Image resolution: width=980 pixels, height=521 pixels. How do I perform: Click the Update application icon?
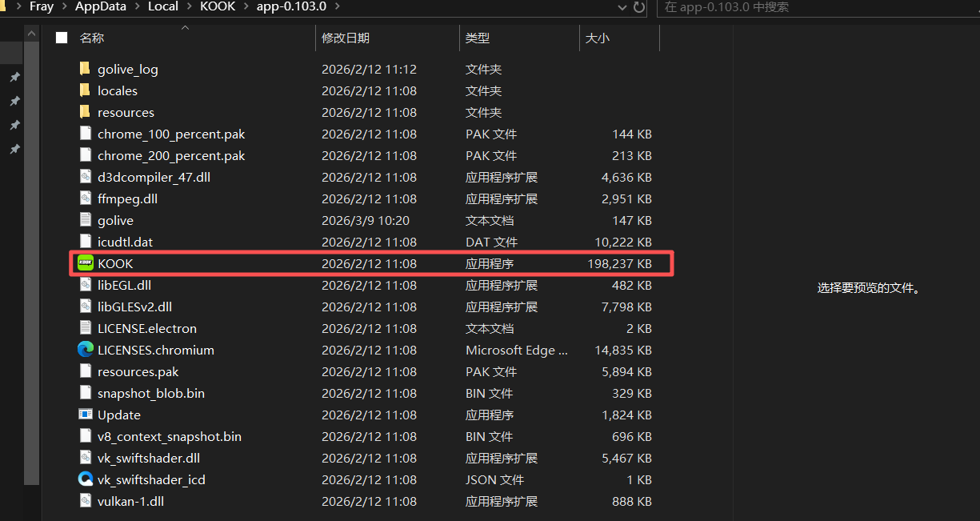tap(86, 415)
